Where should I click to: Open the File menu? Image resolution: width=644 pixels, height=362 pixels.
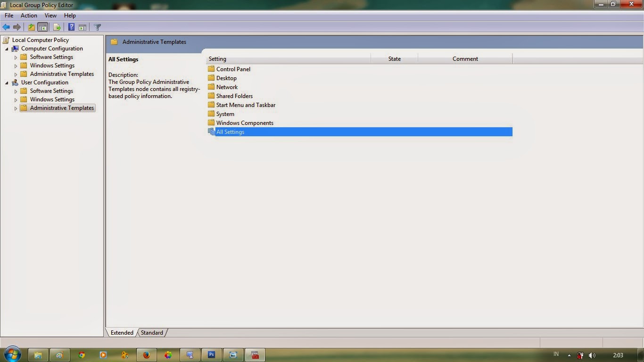[x=9, y=16]
